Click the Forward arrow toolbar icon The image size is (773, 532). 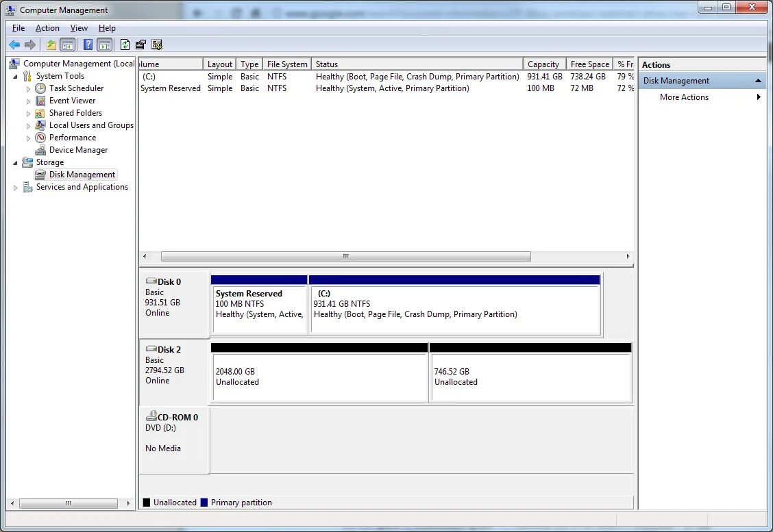pyautogui.click(x=30, y=45)
